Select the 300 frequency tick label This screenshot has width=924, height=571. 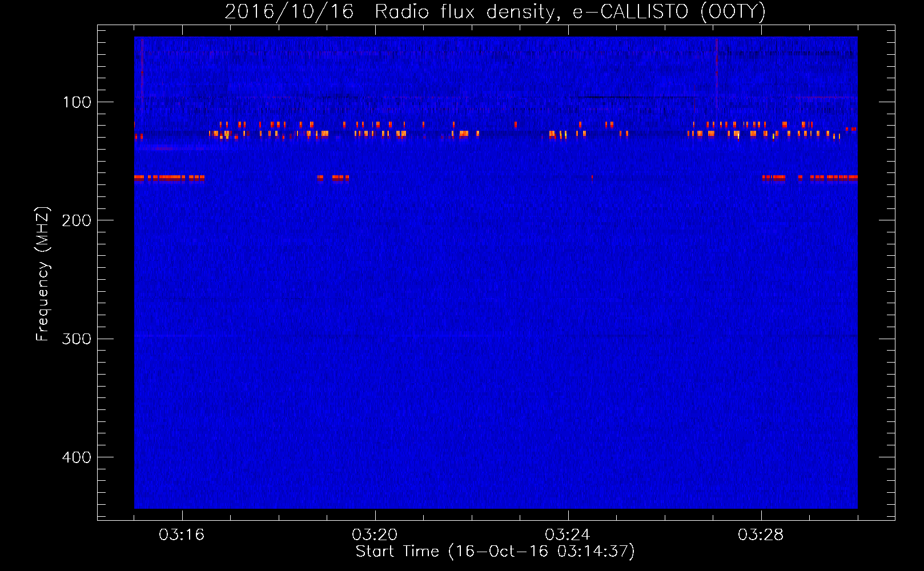click(77, 339)
